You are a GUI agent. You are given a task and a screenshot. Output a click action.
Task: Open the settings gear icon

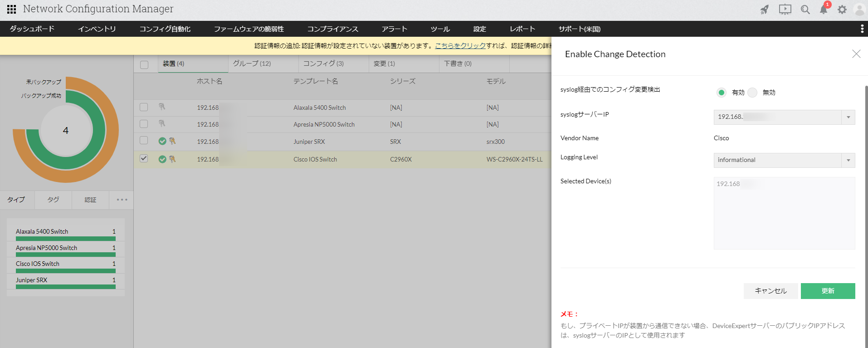[x=842, y=10]
